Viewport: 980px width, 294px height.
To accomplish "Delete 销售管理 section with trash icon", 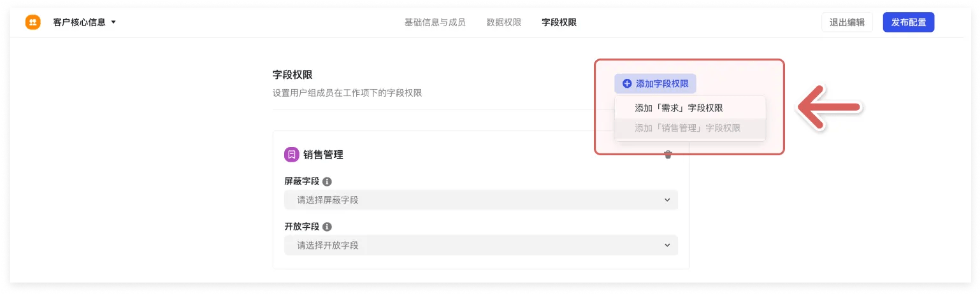I will pyautogui.click(x=668, y=155).
